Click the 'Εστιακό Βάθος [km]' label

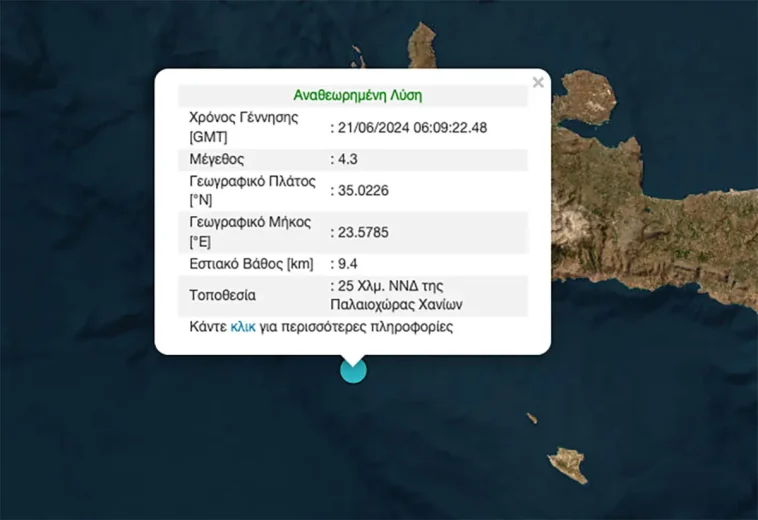[251, 264]
